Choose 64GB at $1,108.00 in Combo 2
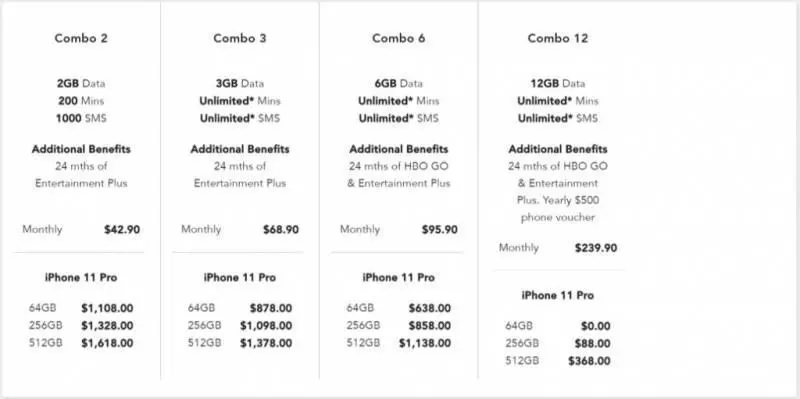 pyautogui.click(x=81, y=308)
